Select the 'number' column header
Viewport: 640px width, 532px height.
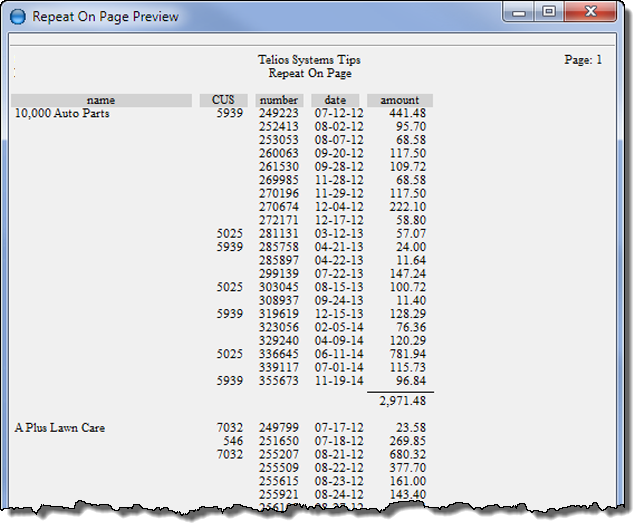279,100
